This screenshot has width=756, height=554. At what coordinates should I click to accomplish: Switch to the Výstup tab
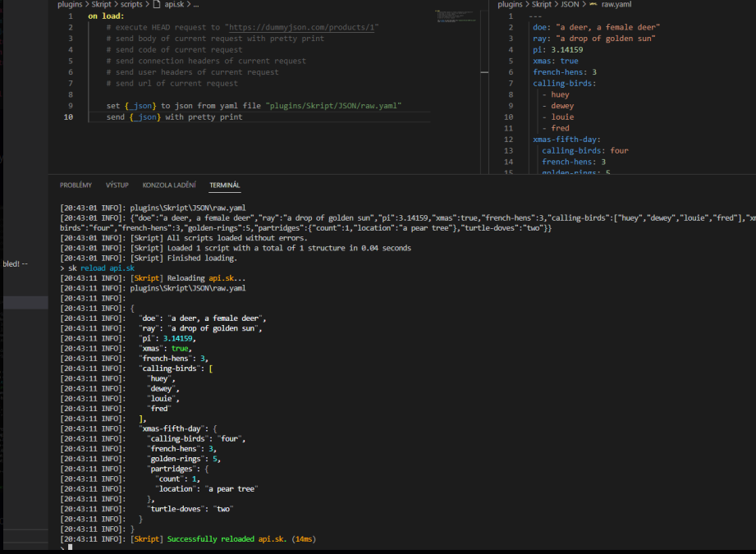[x=117, y=185]
